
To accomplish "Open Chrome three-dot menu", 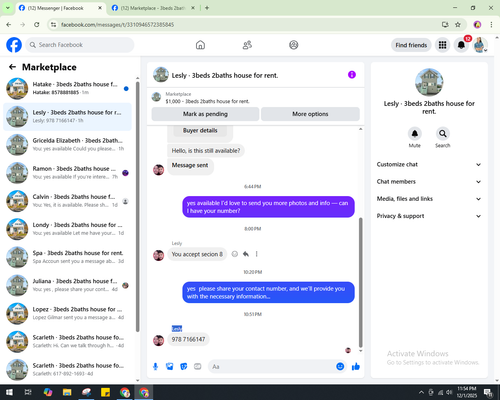I will [x=491, y=24].
